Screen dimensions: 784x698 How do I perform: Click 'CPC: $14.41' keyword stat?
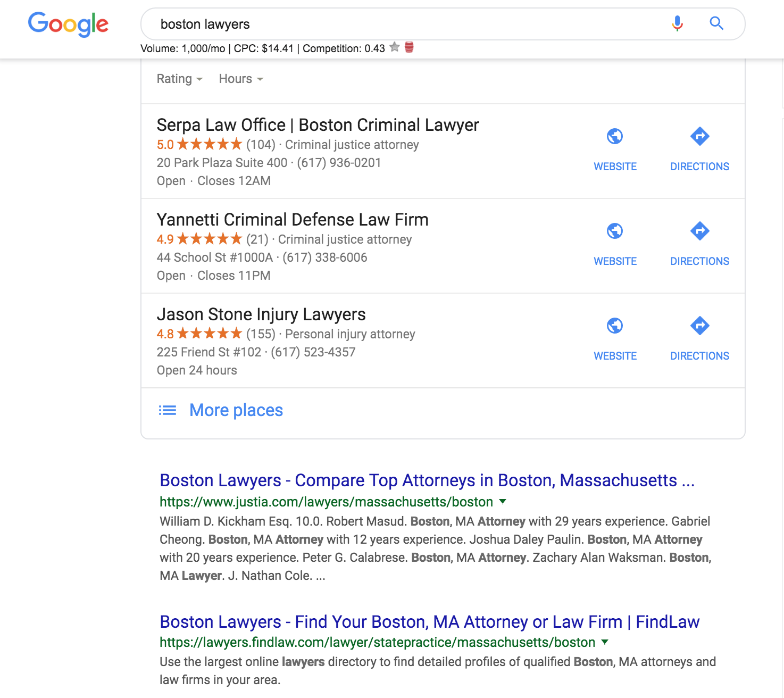264,48
